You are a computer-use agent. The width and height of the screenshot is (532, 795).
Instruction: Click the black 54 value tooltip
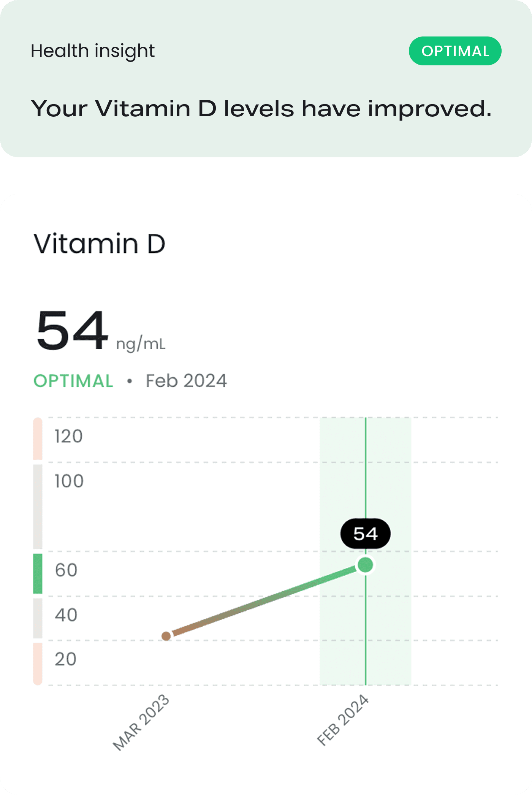[366, 534]
